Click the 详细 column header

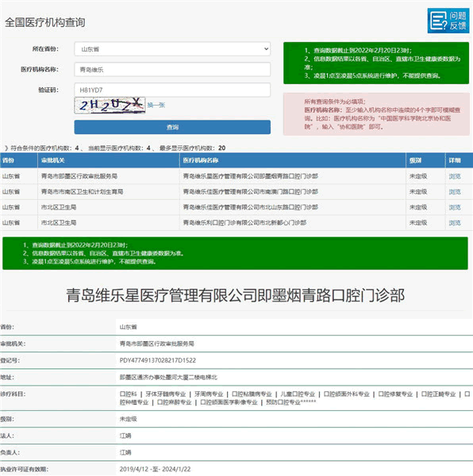point(459,160)
